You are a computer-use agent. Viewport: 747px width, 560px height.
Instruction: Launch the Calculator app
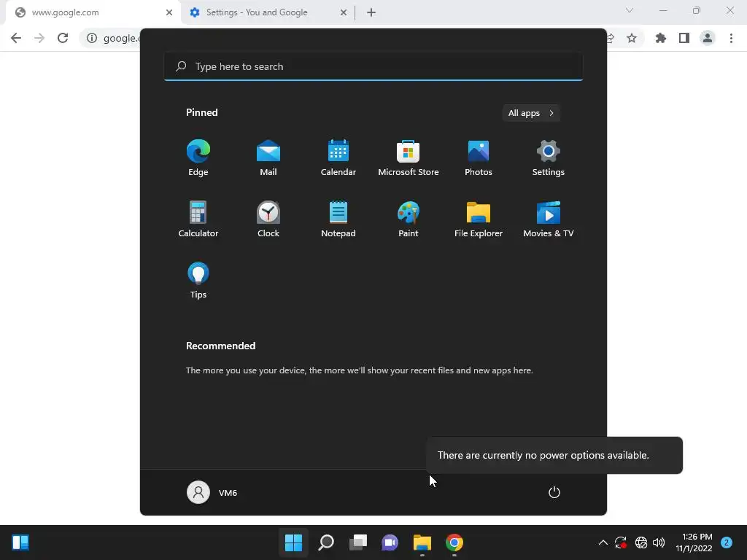[198, 219]
